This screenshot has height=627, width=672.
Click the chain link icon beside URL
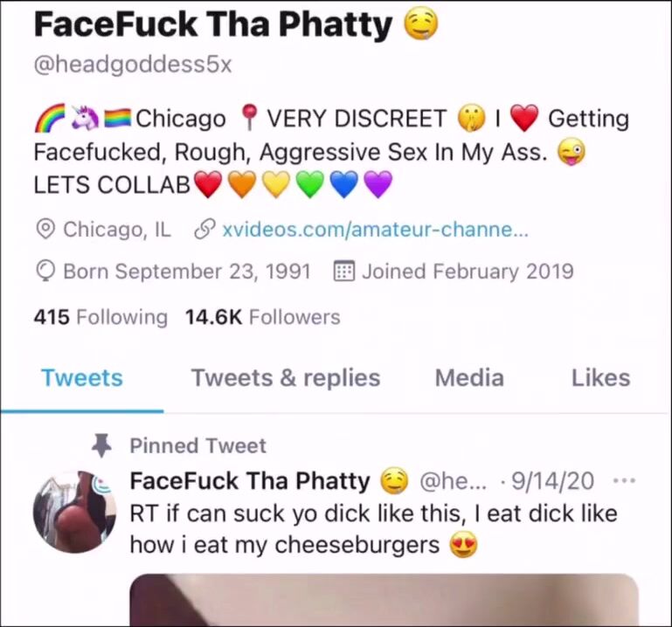tap(204, 230)
